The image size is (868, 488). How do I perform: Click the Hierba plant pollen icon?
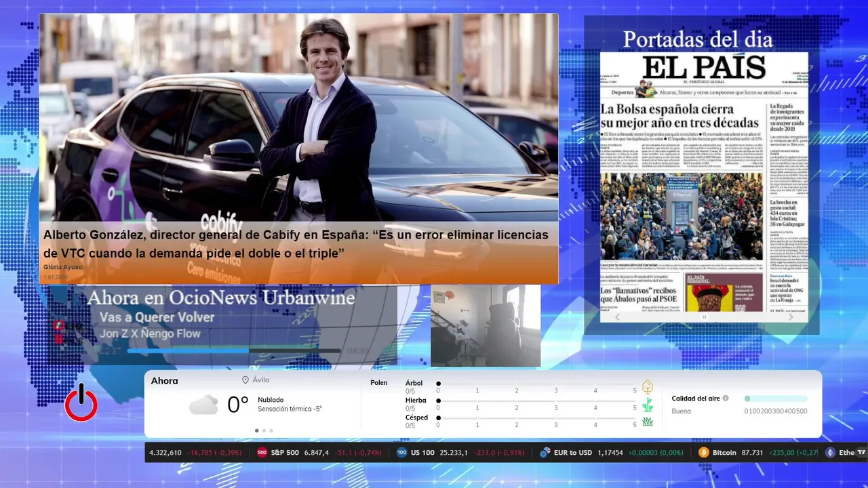(648, 405)
